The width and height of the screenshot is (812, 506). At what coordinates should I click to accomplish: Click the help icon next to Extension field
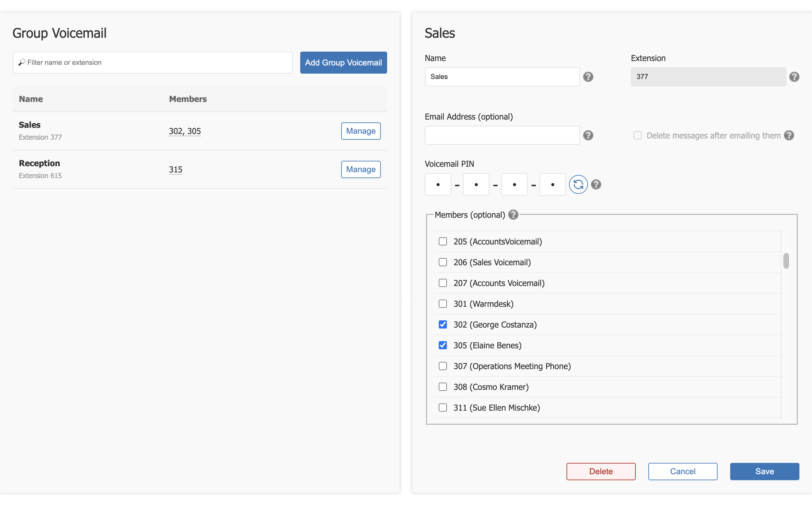coord(794,77)
